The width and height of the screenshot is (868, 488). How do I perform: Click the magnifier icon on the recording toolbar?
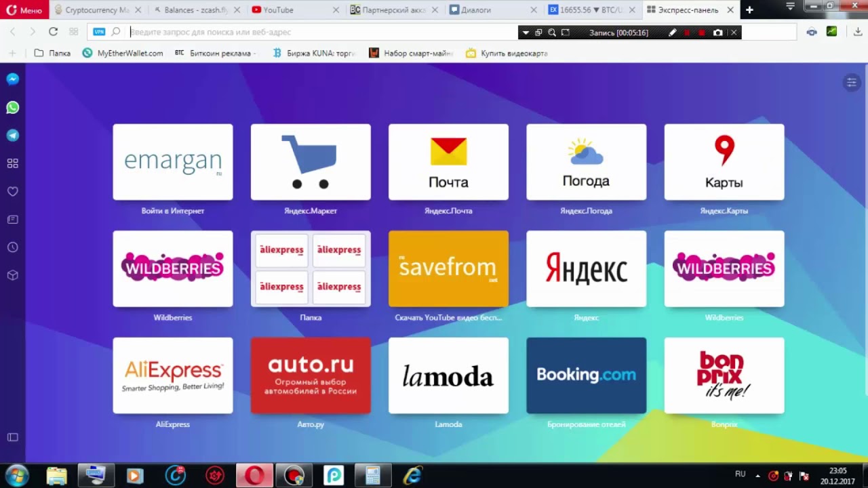pos(552,33)
